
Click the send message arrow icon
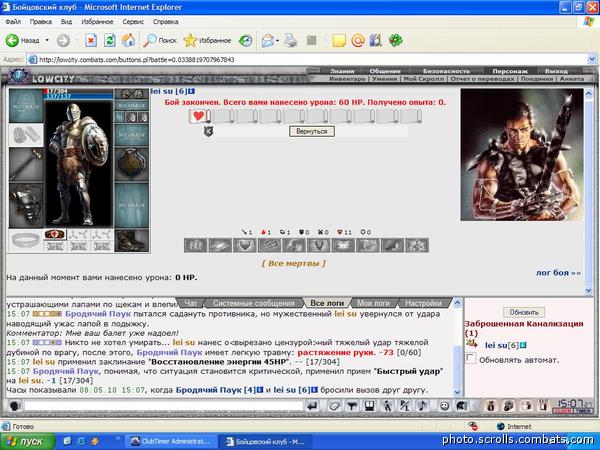313,406
